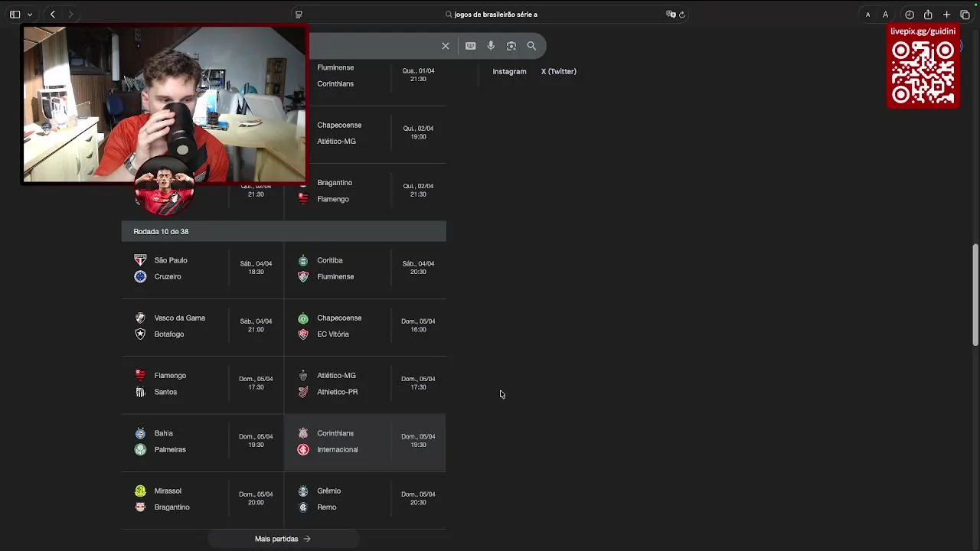Click the Santos club crest

[x=140, y=392]
